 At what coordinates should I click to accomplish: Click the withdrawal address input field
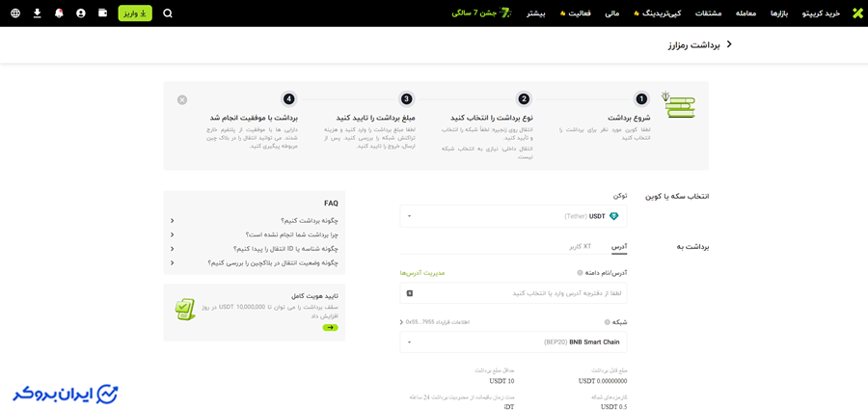[x=514, y=293]
